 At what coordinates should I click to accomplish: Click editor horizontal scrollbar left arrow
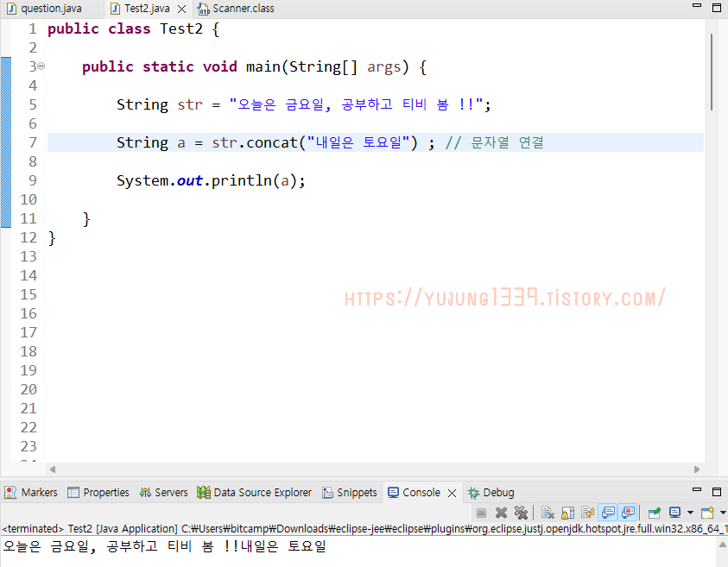[53, 469]
